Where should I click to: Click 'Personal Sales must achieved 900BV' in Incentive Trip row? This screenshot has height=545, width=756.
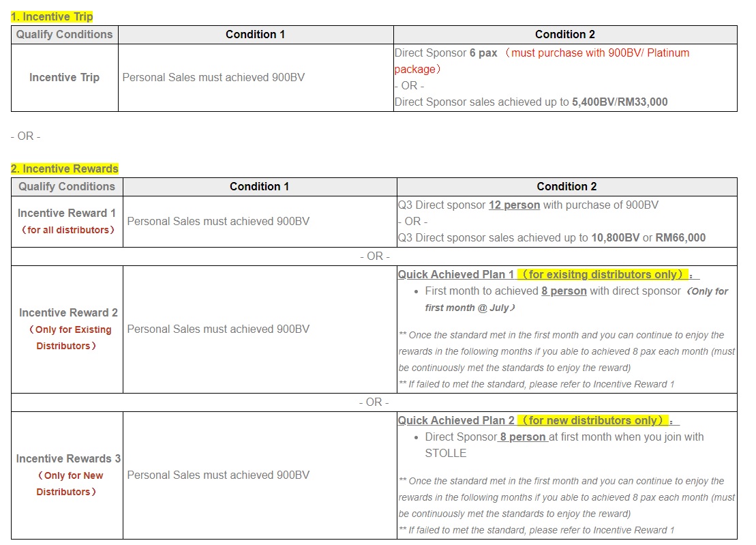213,78
